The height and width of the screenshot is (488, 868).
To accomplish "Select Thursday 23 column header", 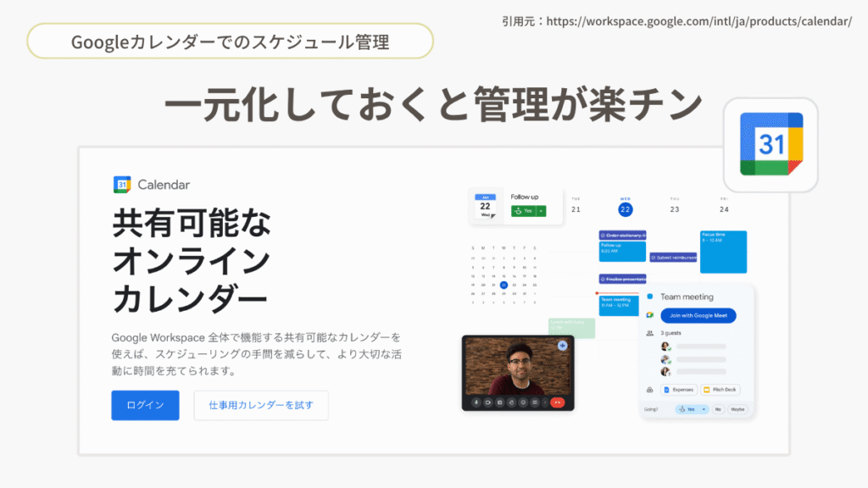I will (x=674, y=206).
